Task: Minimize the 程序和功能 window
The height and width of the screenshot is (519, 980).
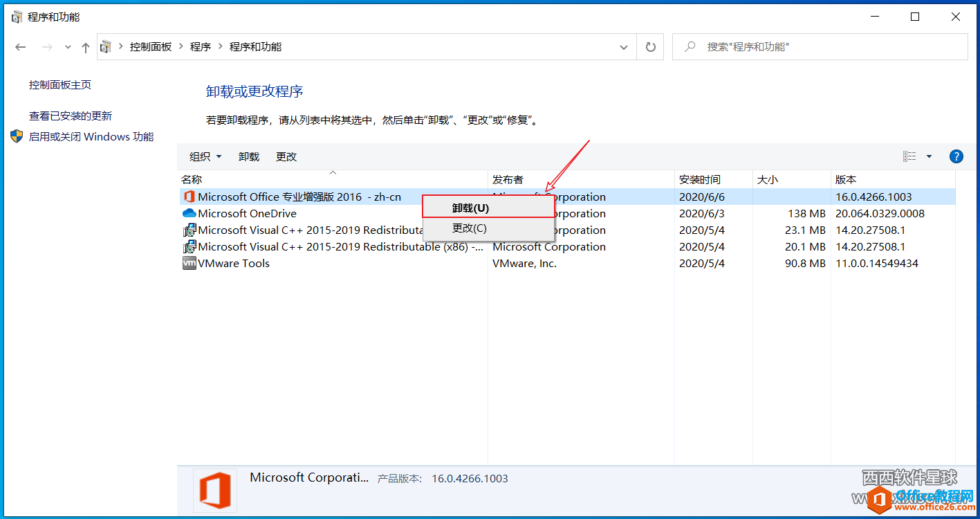Action: pyautogui.click(x=875, y=17)
